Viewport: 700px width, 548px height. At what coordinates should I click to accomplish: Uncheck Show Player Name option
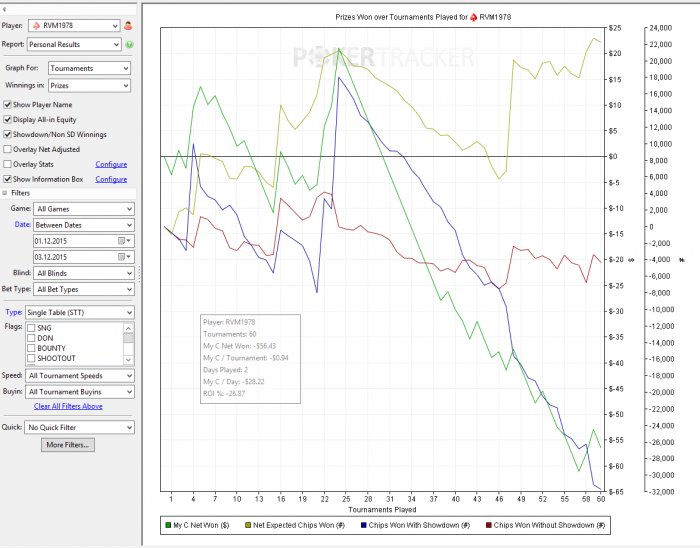tap(8, 104)
